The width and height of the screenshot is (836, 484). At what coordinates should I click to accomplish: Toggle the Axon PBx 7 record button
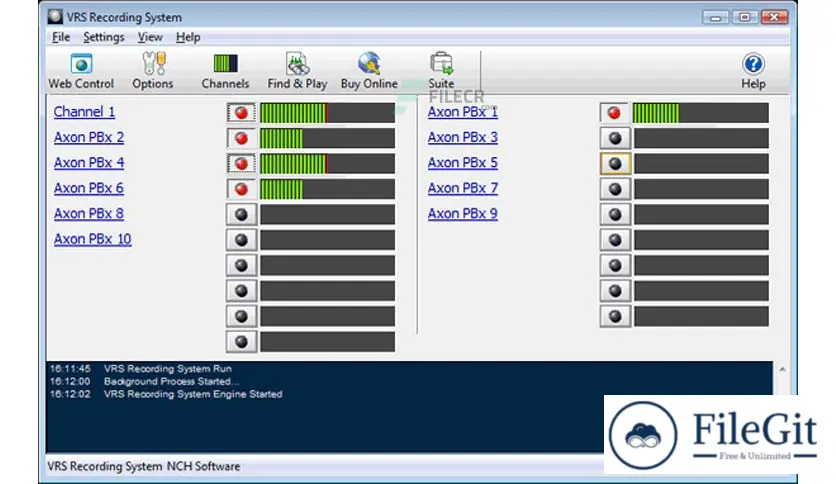click(615, 189)
